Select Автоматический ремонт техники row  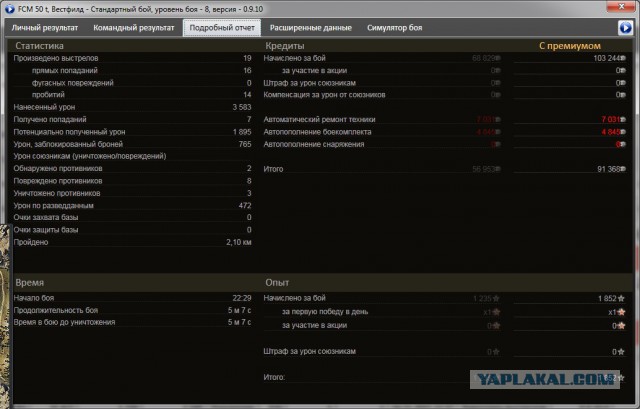pyautogui.click(x=444, y=119)
